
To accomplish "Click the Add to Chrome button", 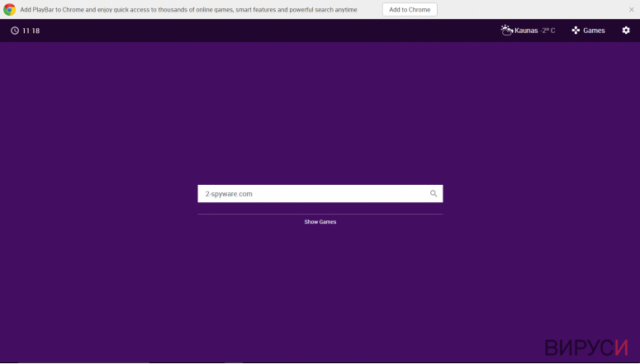I will (409, 10).
